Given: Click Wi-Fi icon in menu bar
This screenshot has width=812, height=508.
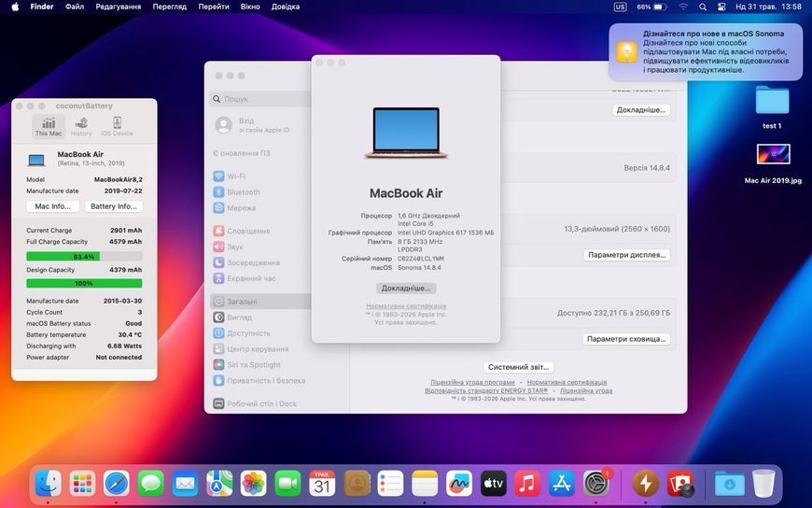Looking at the screenshot, I should pos(683,7).
